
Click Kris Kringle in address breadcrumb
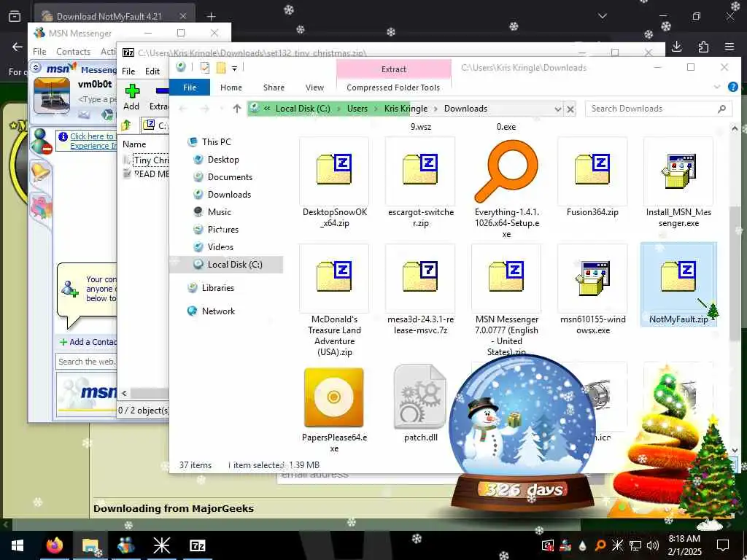pos(406,109)
